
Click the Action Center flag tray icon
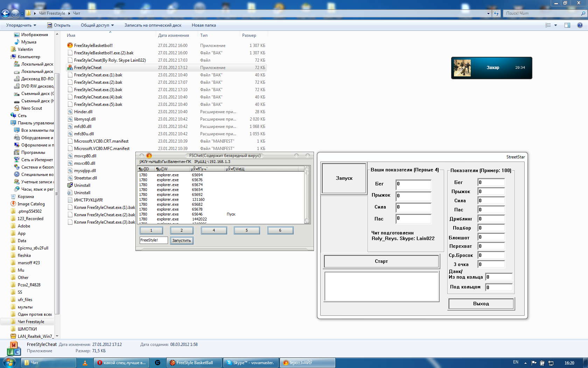(534, 363)
